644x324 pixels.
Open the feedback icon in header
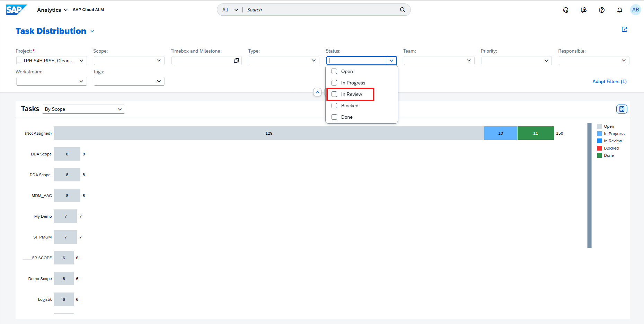pos(584,10)
